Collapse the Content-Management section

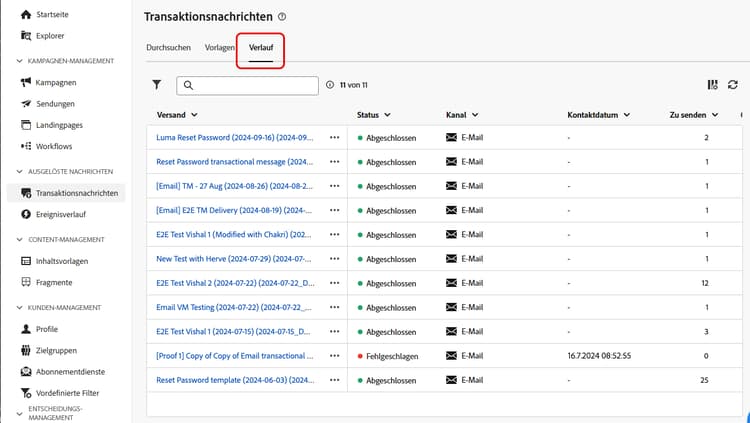tap(20, 239)
